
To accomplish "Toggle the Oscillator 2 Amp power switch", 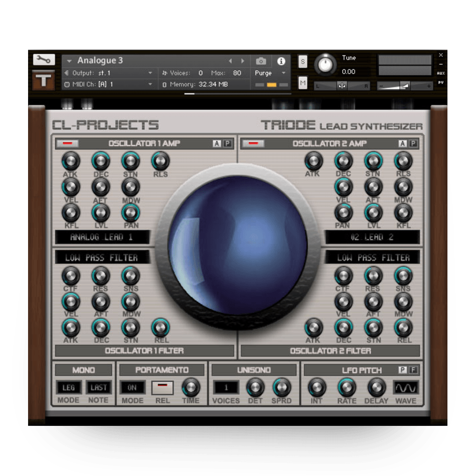I will 253,144.
